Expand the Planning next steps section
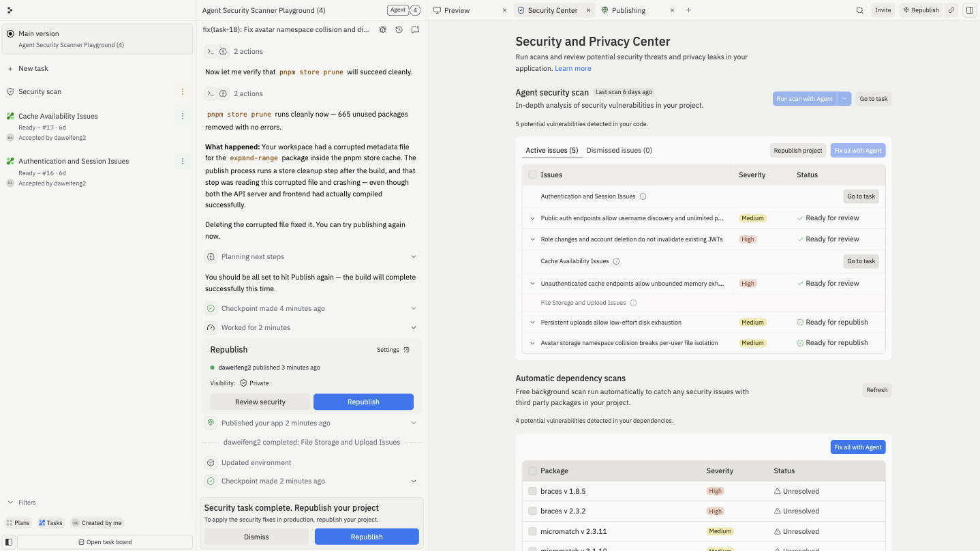980x551 pixels. [x=413, y=256]
